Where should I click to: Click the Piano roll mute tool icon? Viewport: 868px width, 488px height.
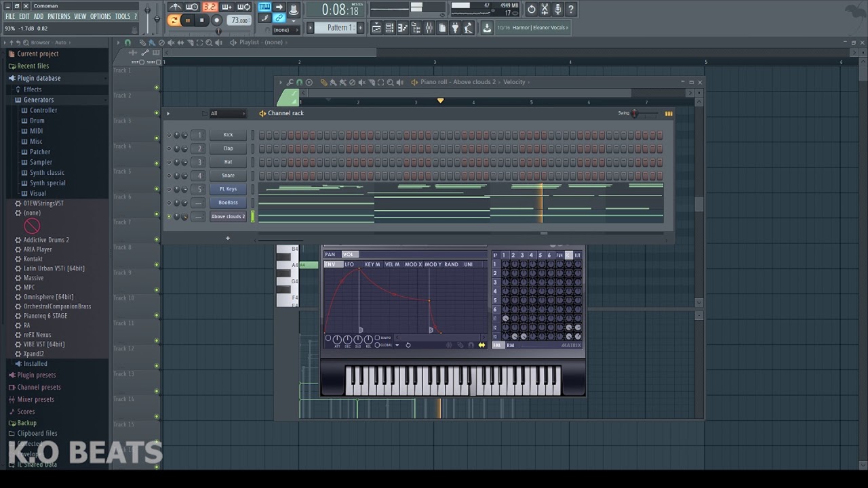coord(361,82)
